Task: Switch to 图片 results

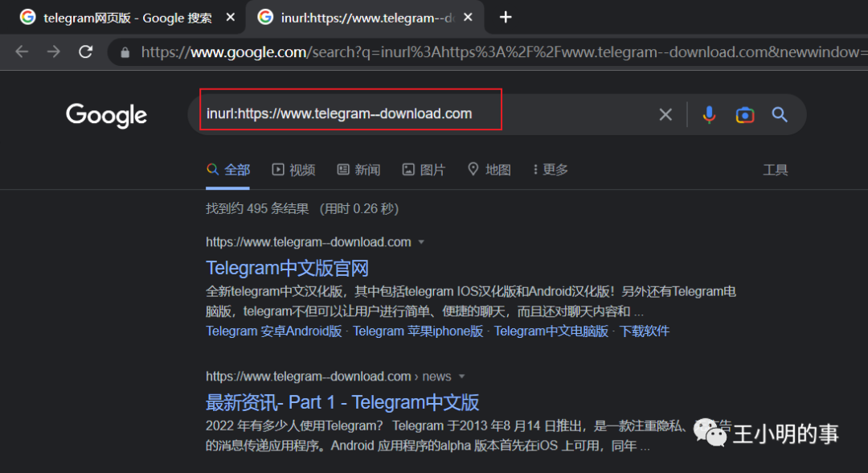Action: [x=424, y=170]
